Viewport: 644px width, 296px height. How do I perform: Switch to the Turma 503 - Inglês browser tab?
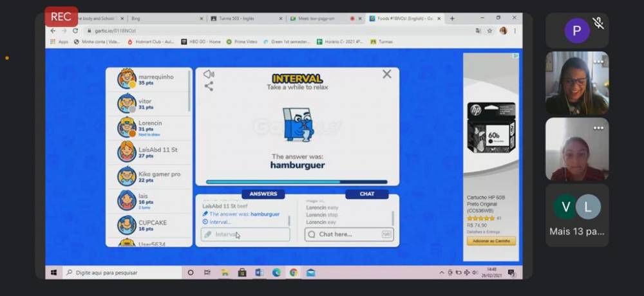click(x=246, y=19)
